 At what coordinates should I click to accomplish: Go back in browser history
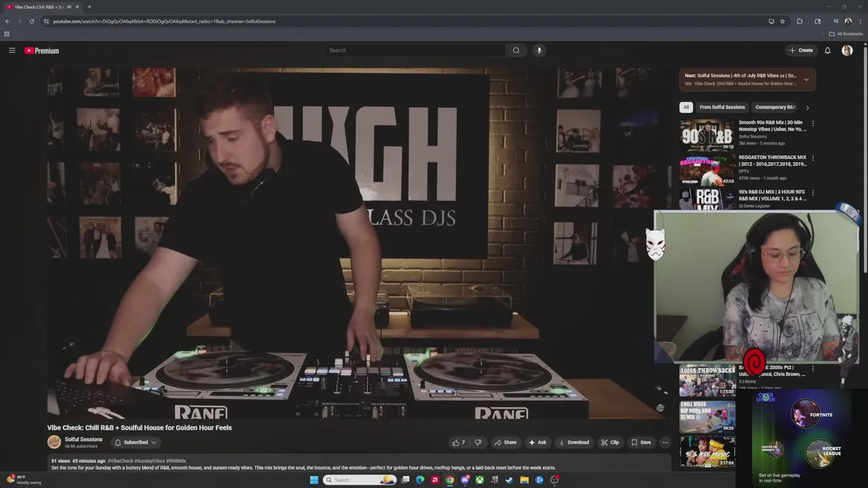point(7,21)
